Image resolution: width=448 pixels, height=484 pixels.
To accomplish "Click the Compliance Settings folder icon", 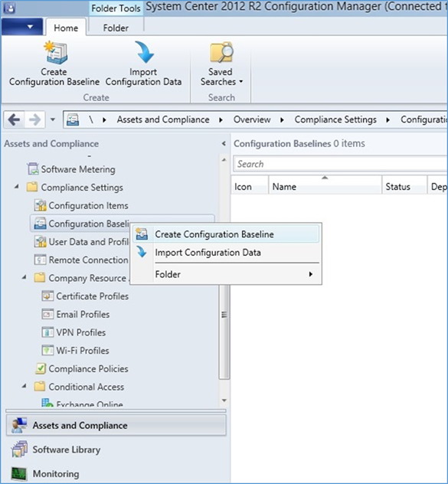I will click(32, 187).
